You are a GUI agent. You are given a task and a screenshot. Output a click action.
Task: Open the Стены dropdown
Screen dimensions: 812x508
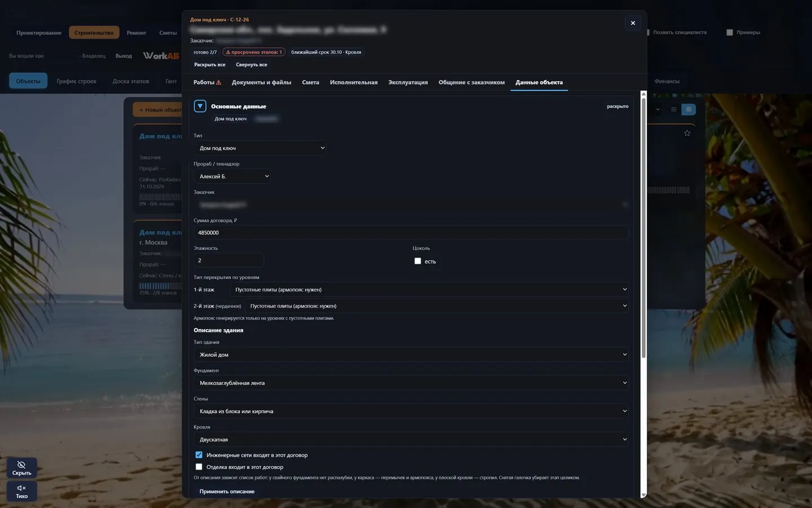[411, 411]
